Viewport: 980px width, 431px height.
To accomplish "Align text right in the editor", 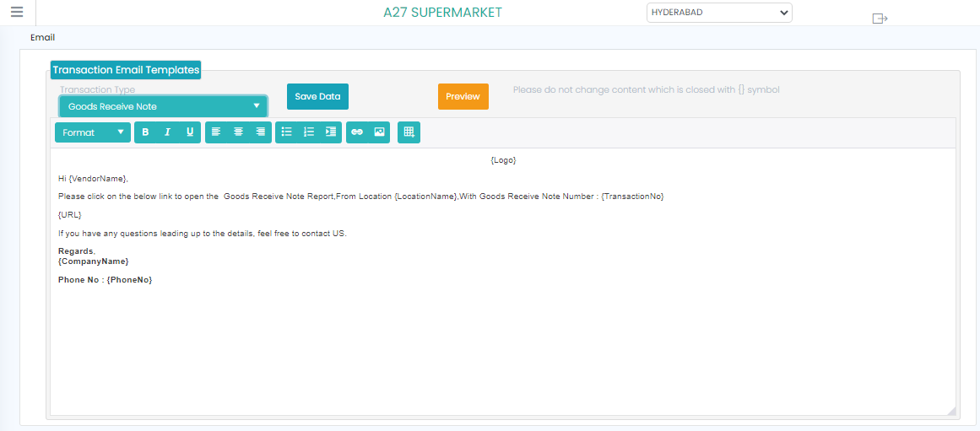I will pos(261,132).
